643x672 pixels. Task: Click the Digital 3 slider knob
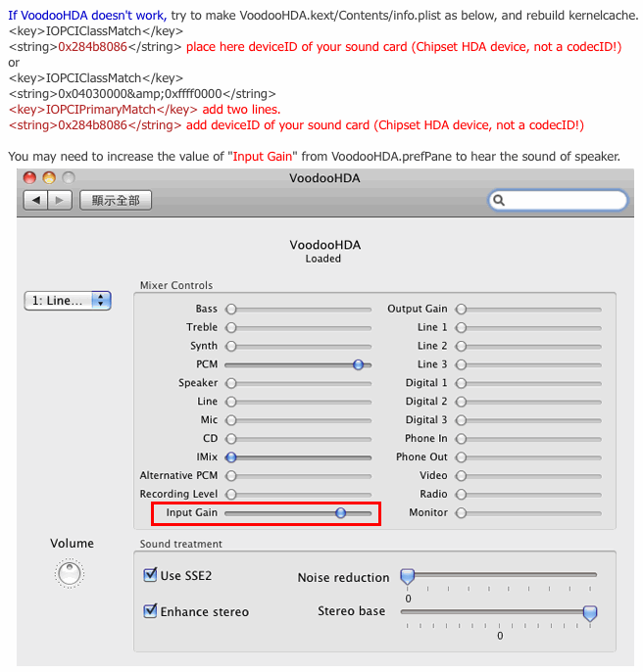pyautogui.click(x=461, y=420)
